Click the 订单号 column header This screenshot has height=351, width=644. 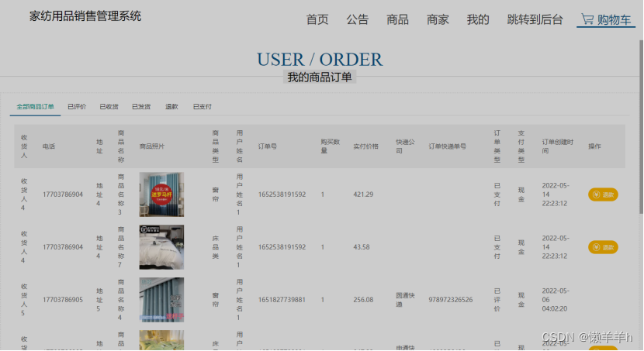coord(268,146)
